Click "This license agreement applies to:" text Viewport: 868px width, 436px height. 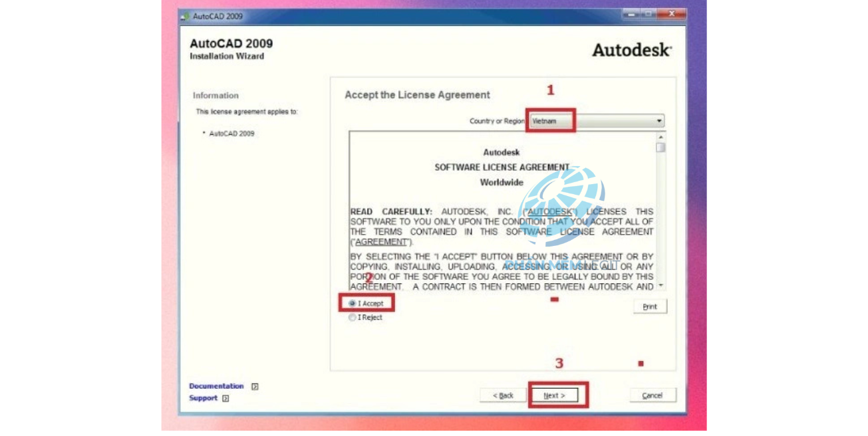point(247,112)
